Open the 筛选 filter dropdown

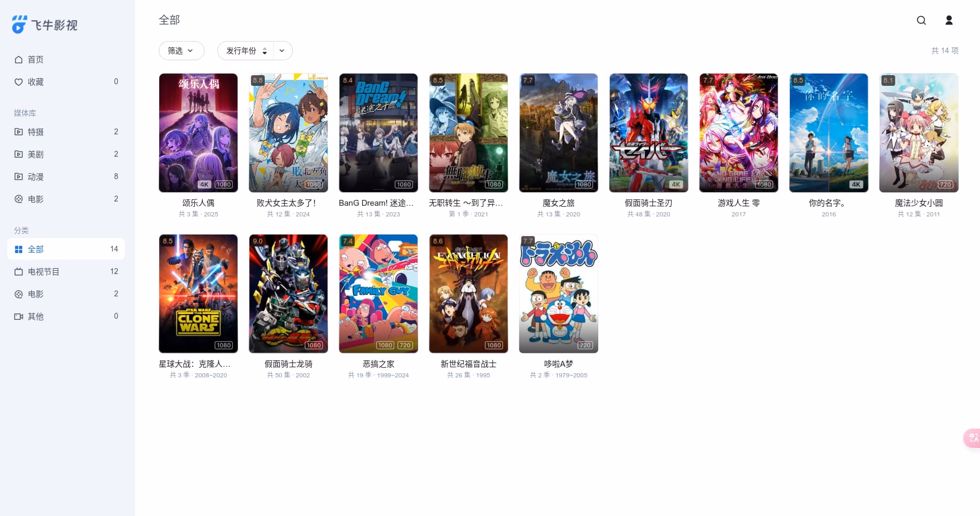click(182, 51)
